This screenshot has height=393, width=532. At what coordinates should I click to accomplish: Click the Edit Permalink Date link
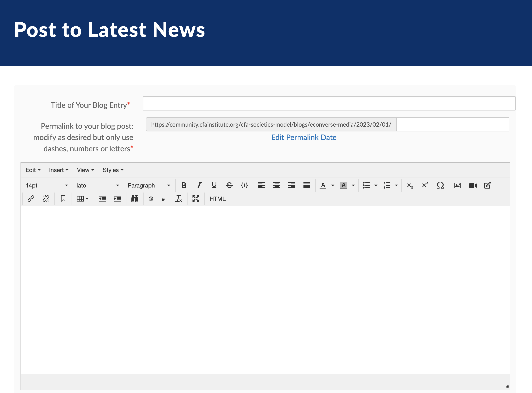pyautogui.click(x=304, y=137)
